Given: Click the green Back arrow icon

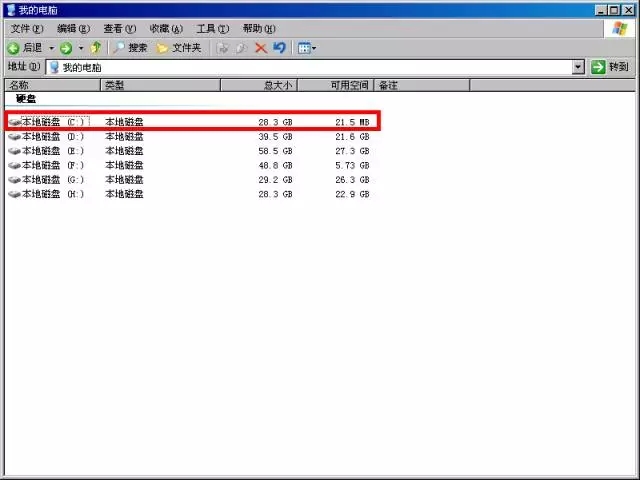Looking at the screenshot, I should coord(13,48).
